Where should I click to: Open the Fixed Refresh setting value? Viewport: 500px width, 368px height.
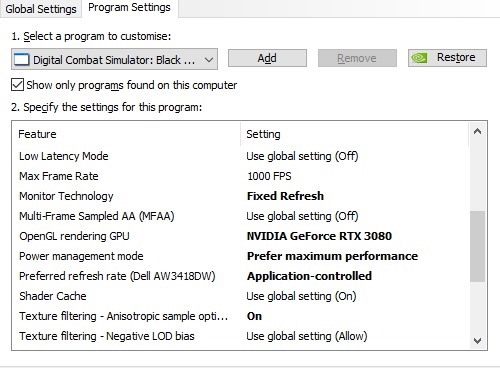click(285, 196)
